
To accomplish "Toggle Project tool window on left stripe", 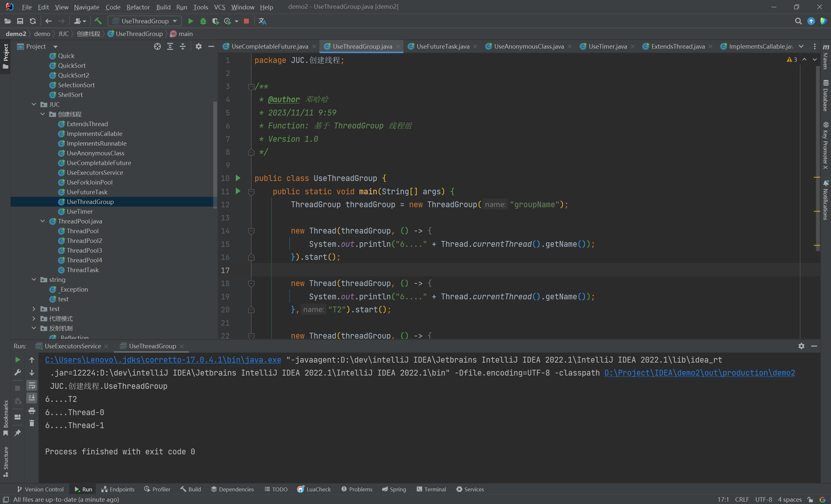I will click(6, 57).
